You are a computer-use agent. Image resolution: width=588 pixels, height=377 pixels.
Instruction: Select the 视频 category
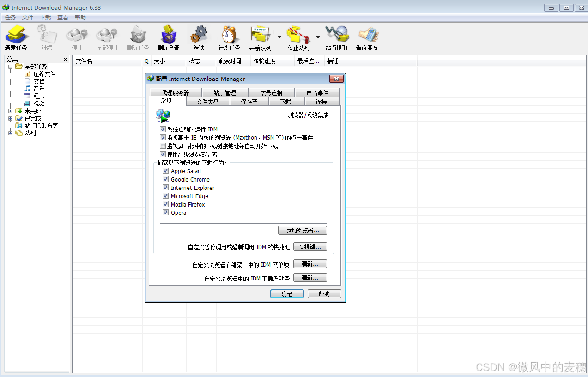[x=39, y=103]
